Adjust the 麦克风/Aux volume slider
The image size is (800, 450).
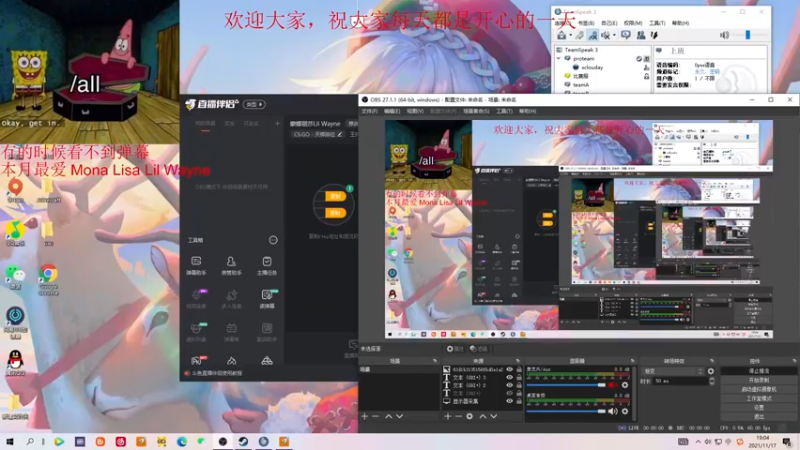click(x=566, y=385)
